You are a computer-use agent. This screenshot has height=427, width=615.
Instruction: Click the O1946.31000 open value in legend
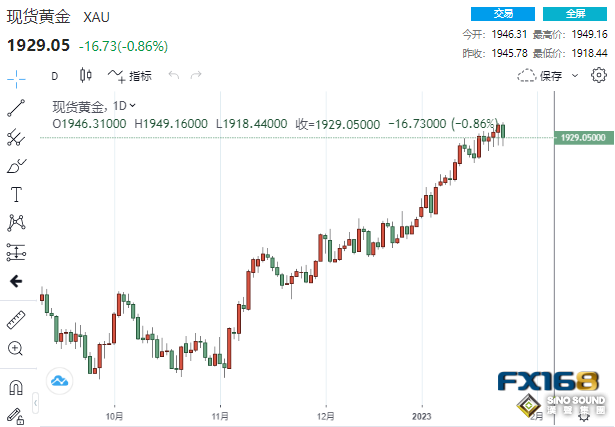89,124
